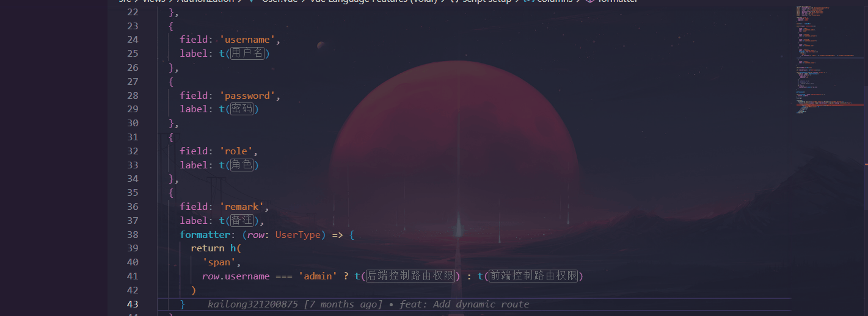Click the formatter property name
The height and width of the screenshot is (316, 868).
tap(205, 235)
